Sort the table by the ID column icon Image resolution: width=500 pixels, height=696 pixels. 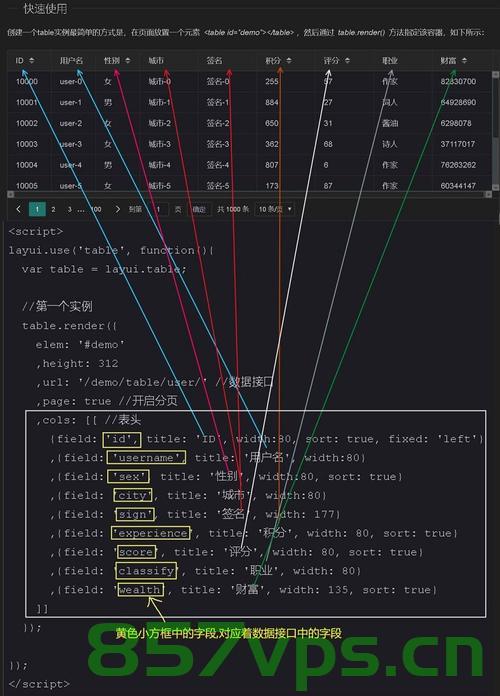(x=32, y=60)
